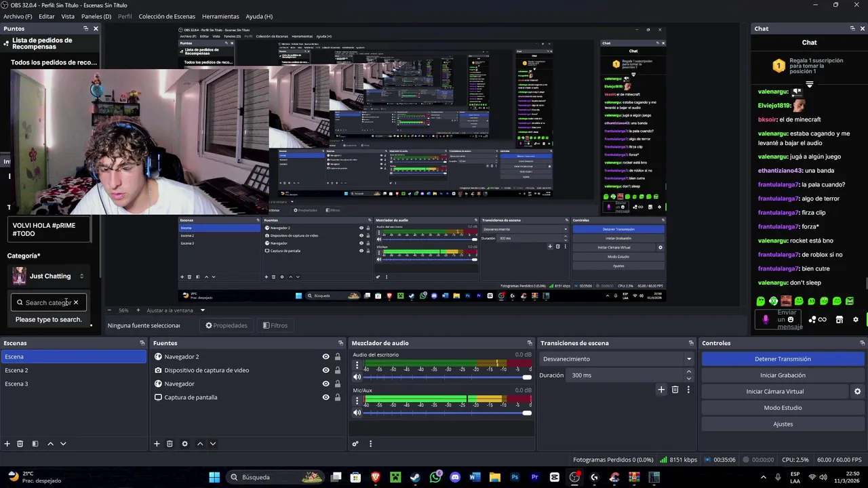This screenshot has height=488, width=868.
Task: Adjust Audio del escritorio volume slider
Action: tap(448, 377)
